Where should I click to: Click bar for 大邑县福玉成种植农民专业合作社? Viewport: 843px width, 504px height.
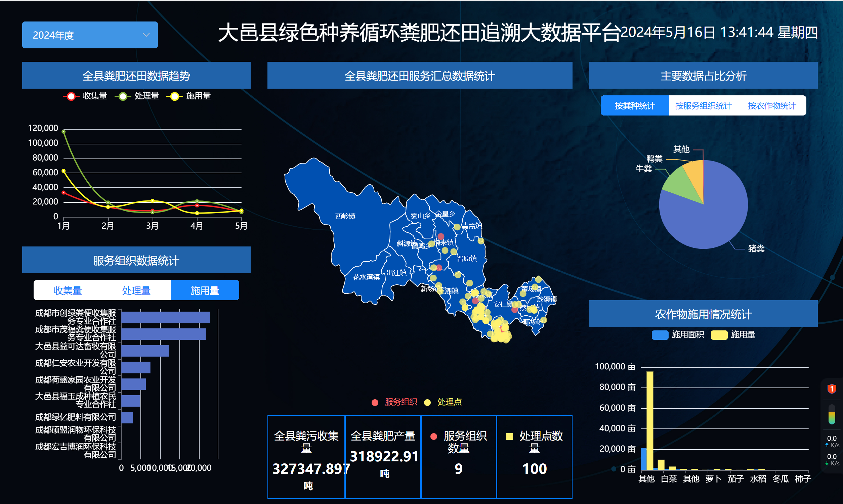pos(131,401)
